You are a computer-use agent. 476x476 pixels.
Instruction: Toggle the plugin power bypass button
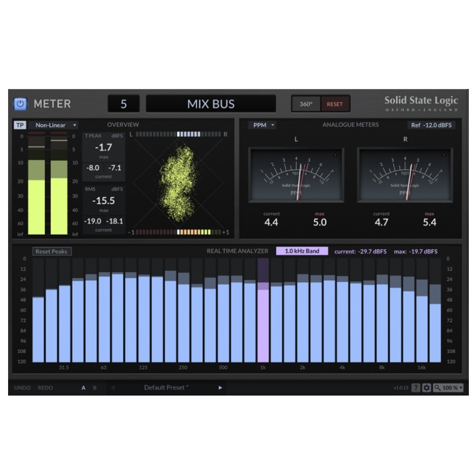20,104
